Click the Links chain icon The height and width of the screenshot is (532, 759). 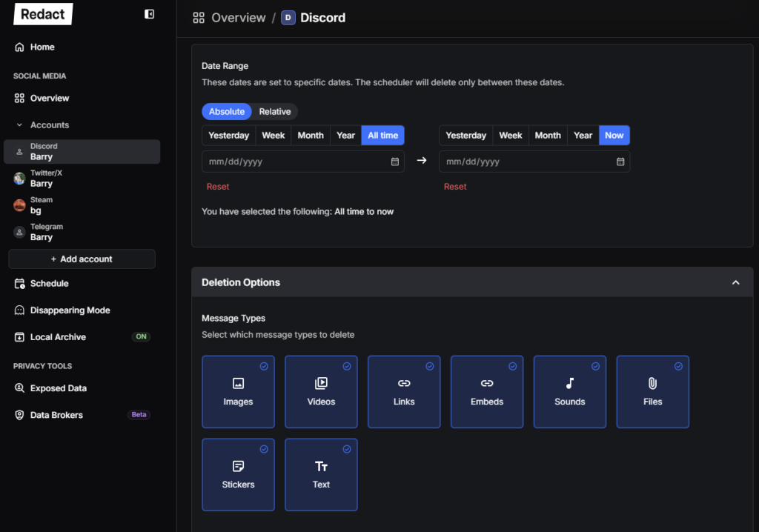pyautogui.click(x=404, y=383)
